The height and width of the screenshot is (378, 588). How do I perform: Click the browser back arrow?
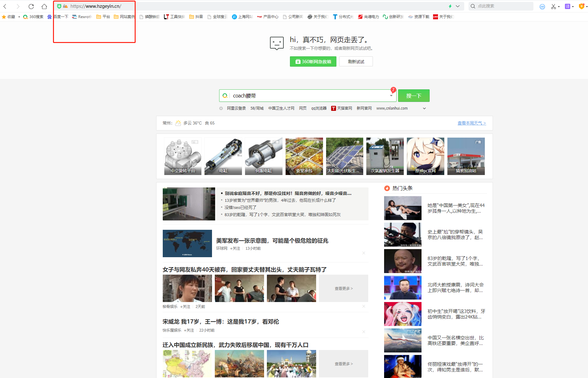(x=5, y=6)
